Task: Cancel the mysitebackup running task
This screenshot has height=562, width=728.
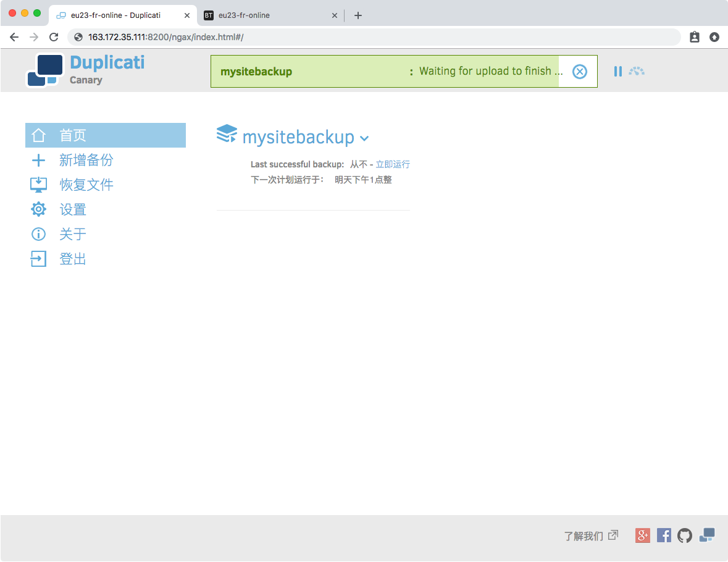Action: pos(579,72)
